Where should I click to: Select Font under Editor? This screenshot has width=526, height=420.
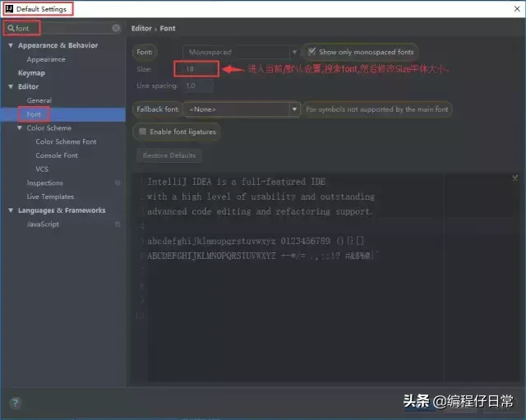(x=34, y=114)
